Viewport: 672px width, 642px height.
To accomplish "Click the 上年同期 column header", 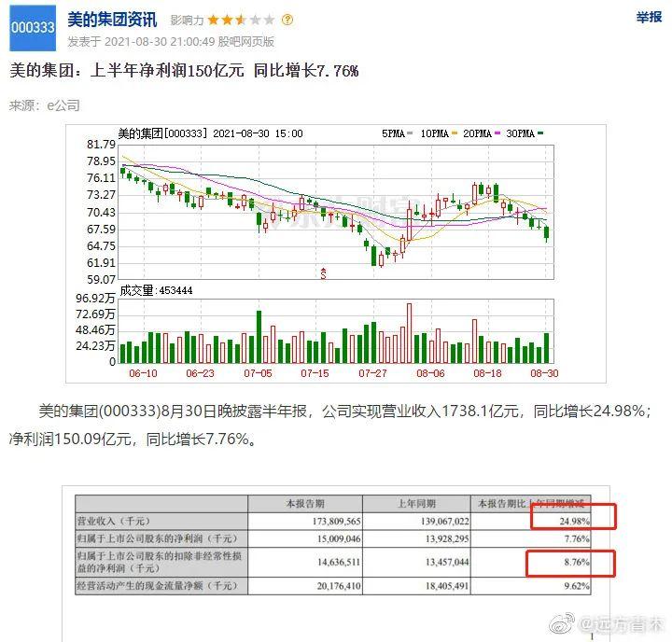I will point(416,504).
